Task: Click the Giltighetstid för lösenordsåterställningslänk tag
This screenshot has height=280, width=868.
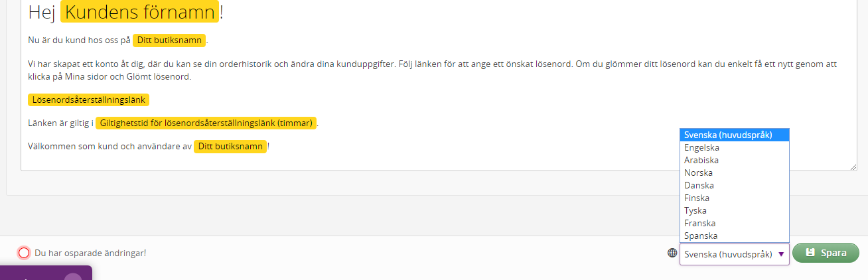Action: (206, 123)
